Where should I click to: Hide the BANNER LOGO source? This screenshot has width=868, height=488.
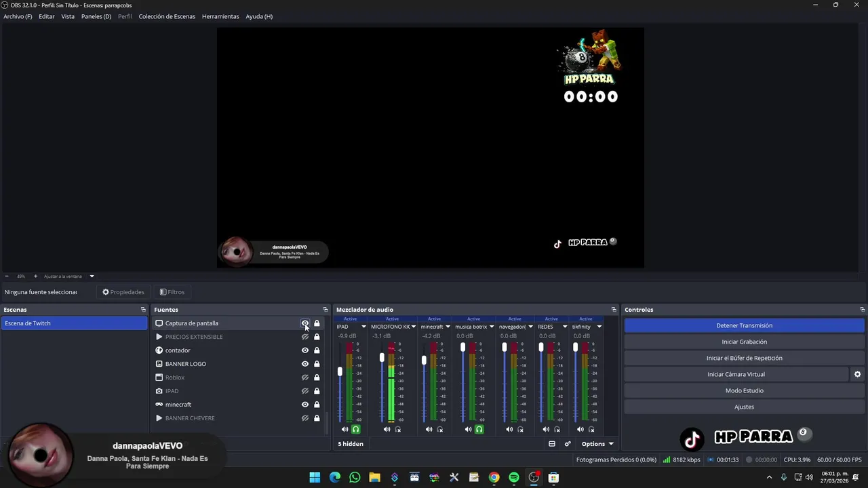coord(305,364)
